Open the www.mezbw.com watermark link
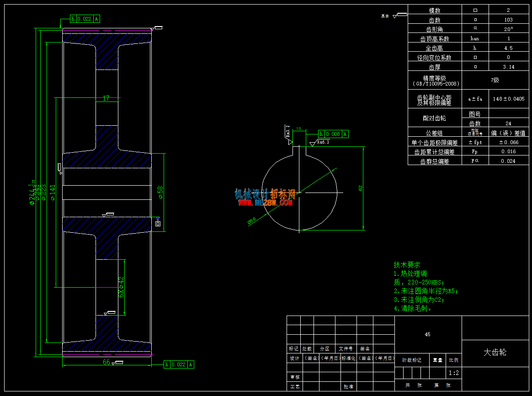The height and width of the screenshot is (396, 532). (x=265, y=203)
